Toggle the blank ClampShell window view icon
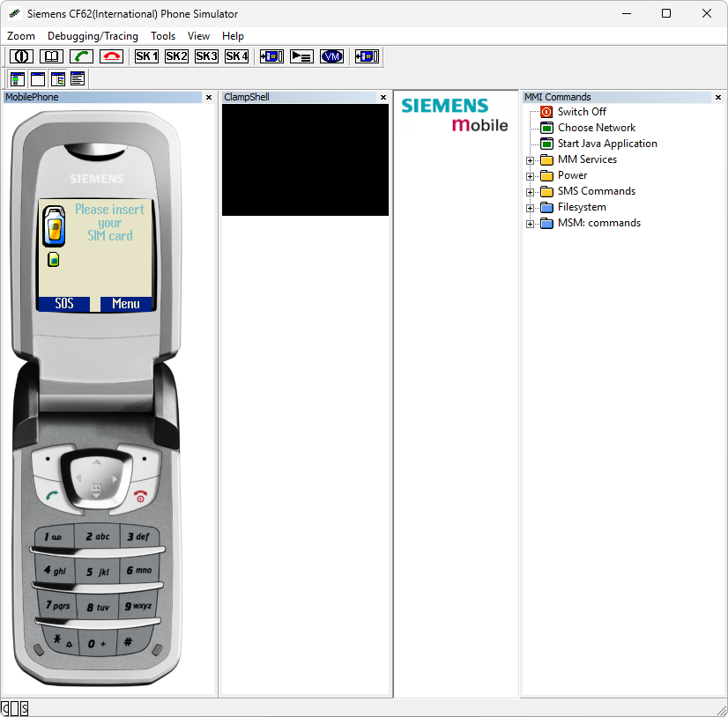 (38, 79)
